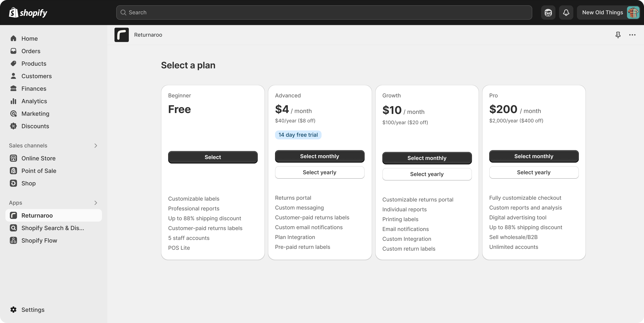The image size is (644, 323).
Task: Select yearly billing for Advanced plan
Action: point(320,172)
